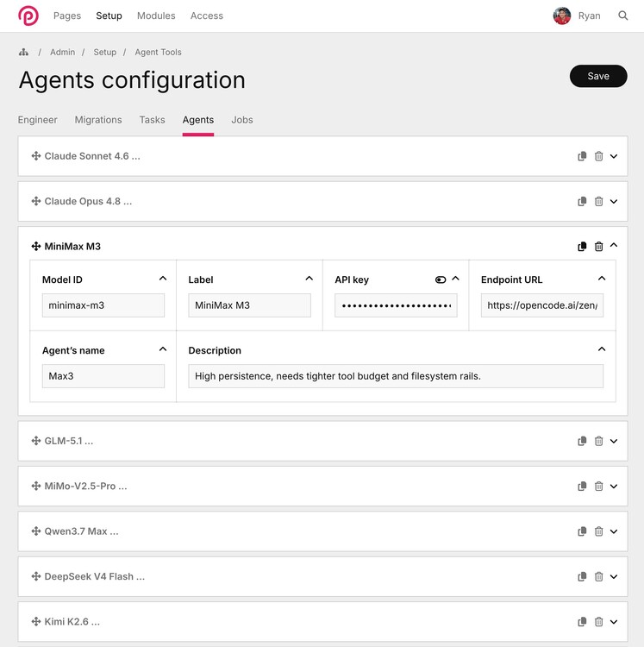
Task: Click the MiniMax M3 move handle
Action: 36,247
